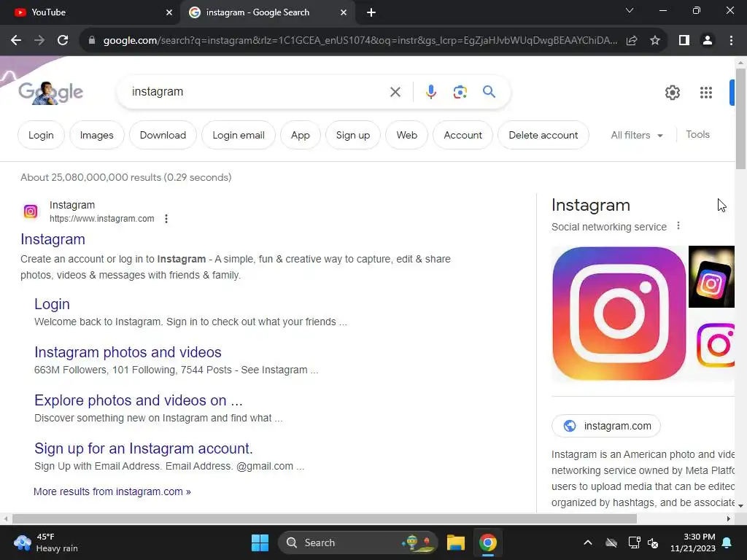Open Sign up for an Instagram account link
Viewport: 747px width, 560px height.
click(144, 448)
